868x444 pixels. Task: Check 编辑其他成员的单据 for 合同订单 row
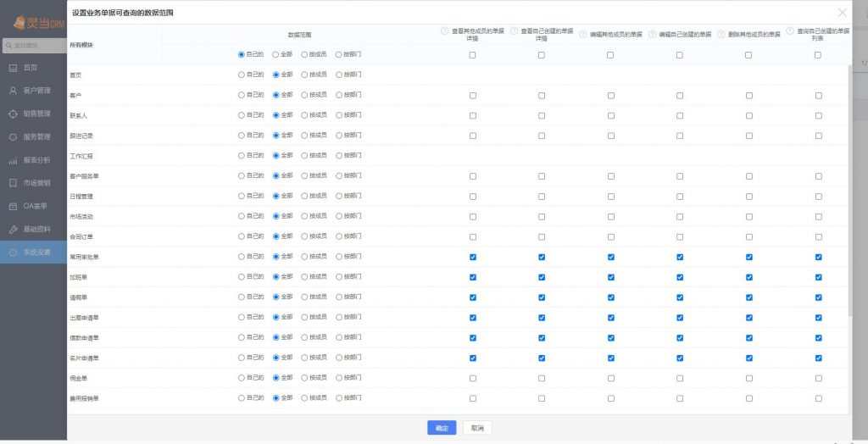point(610,237)
